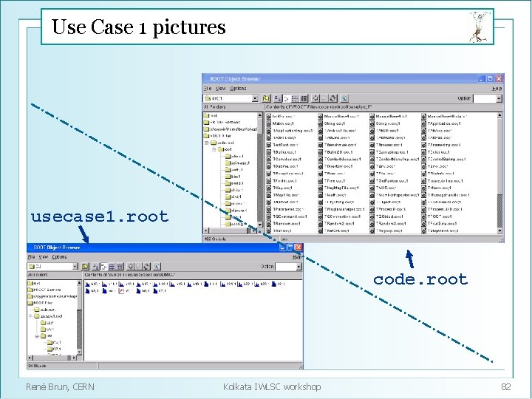Open the path dropdown arrow in usecase1.root browser

(75, 266)
